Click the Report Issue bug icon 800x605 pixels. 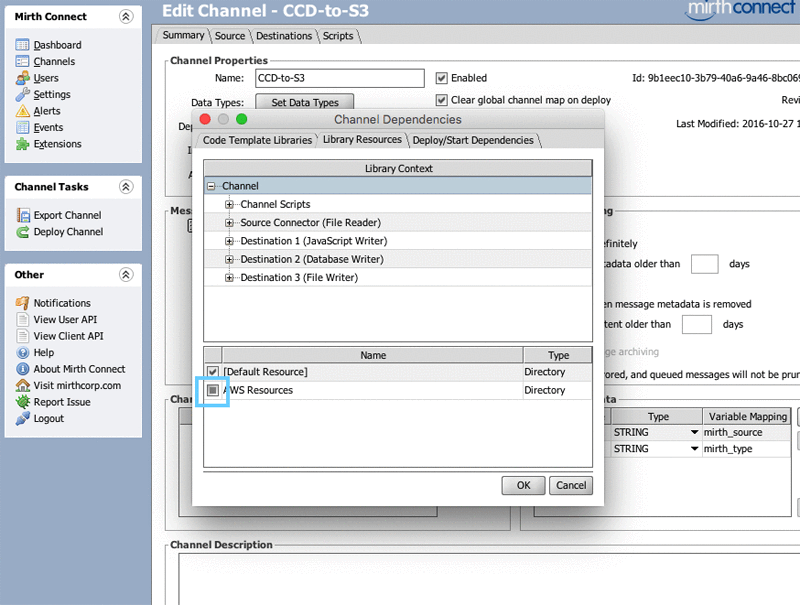tap(22, 402)
